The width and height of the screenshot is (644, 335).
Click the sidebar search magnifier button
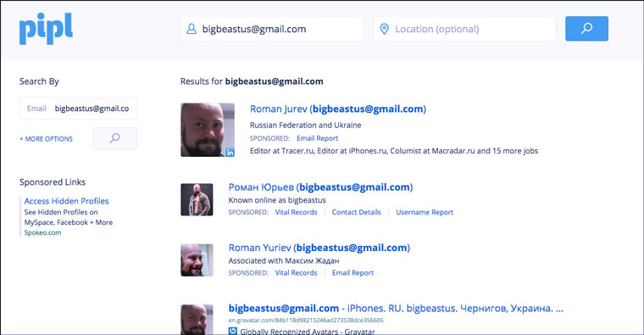115,138
